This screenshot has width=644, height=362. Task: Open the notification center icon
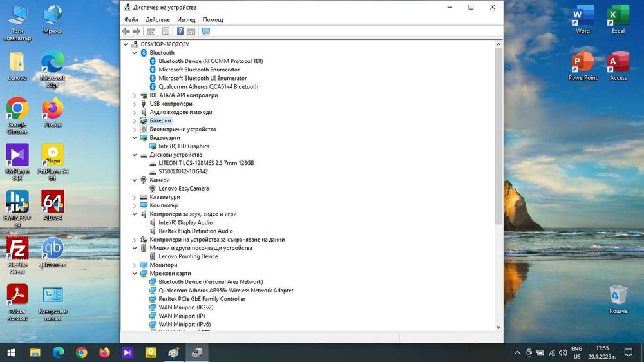pyautogui.click(x=628, y=352)
